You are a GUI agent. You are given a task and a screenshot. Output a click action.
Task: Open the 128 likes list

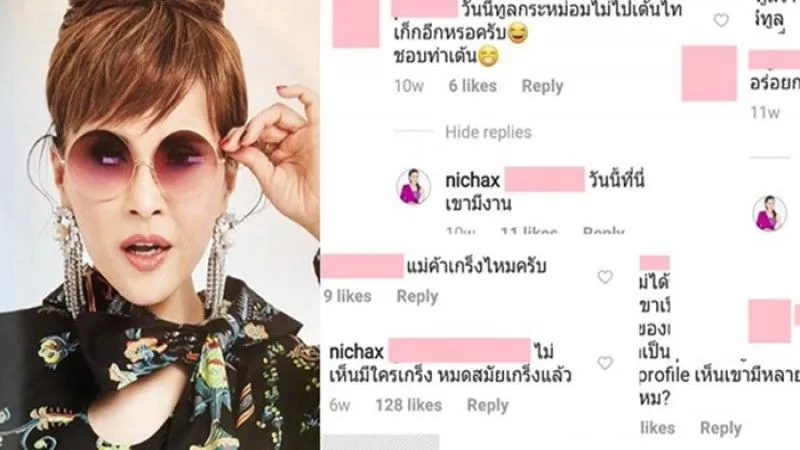coord(409,405)
